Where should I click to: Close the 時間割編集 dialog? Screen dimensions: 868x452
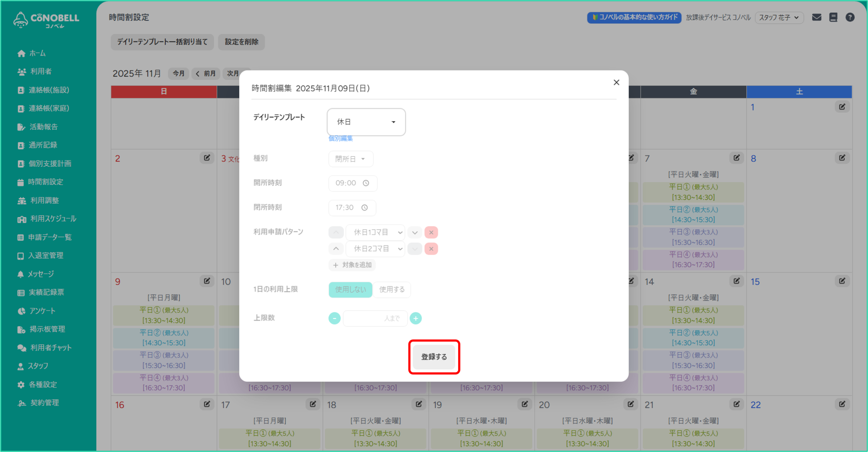(616, 82)
